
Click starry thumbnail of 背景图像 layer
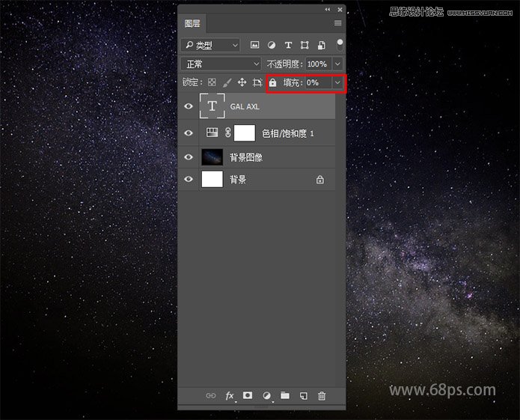[x=212, y=157]
